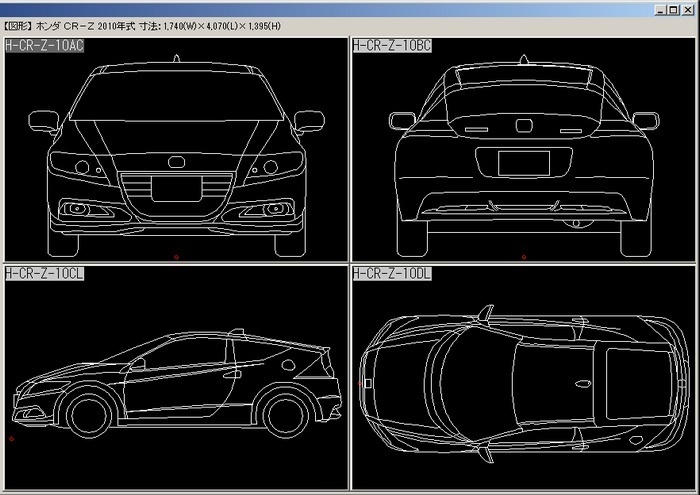Image resolution: width=700 pixels, height=495 pixels.
Task: Close the figure window
Action: click(x=688, y=10)
